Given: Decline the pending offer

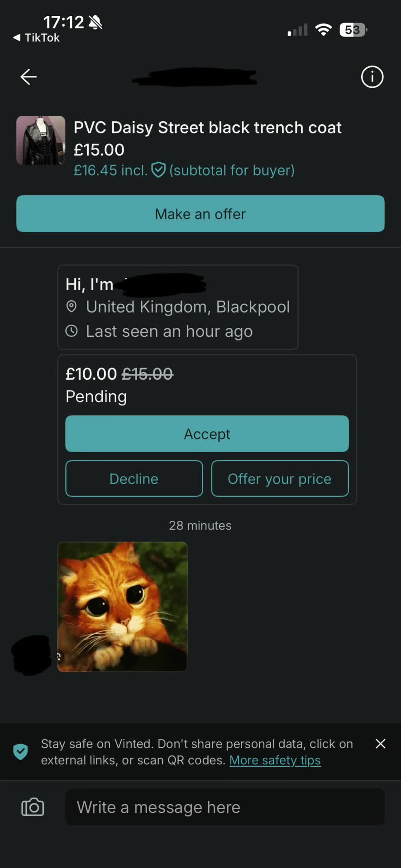Looking at the screenshot, I should tap(134, 479).
